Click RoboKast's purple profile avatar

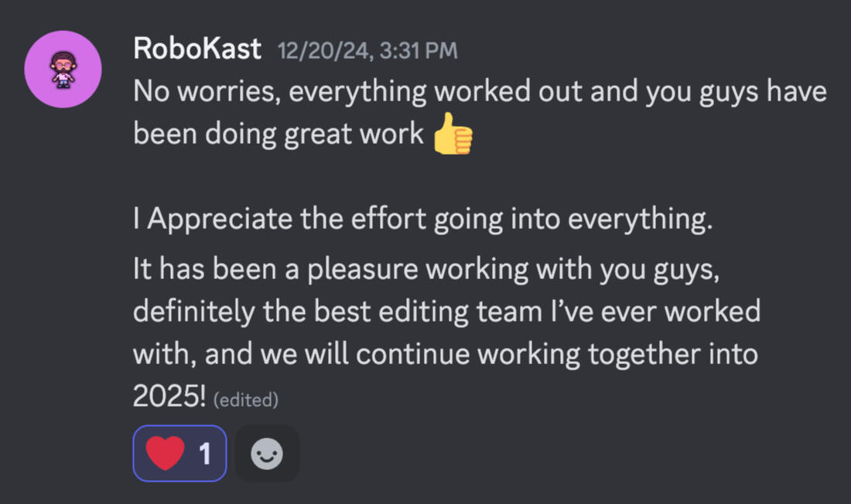point(63,70)
